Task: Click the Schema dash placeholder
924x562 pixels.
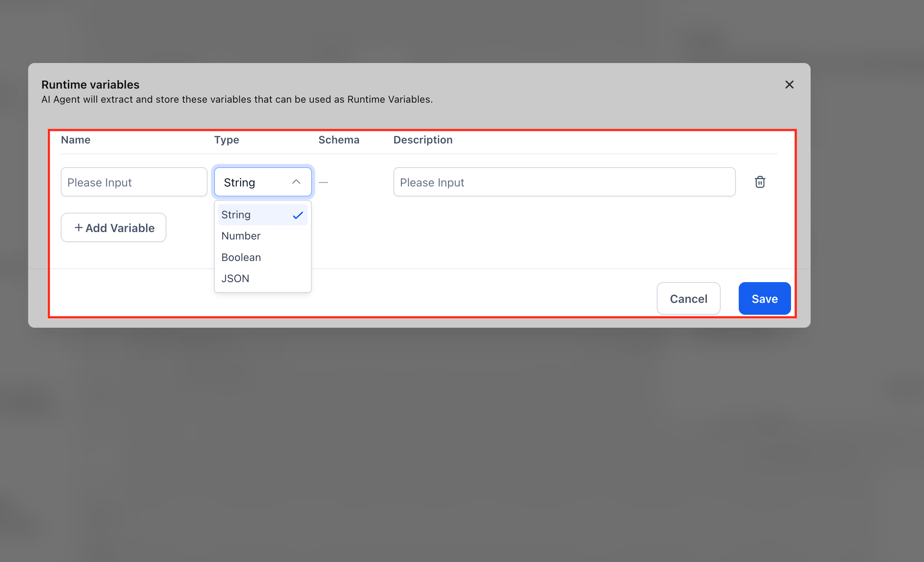Action: (x=323, y=182)
